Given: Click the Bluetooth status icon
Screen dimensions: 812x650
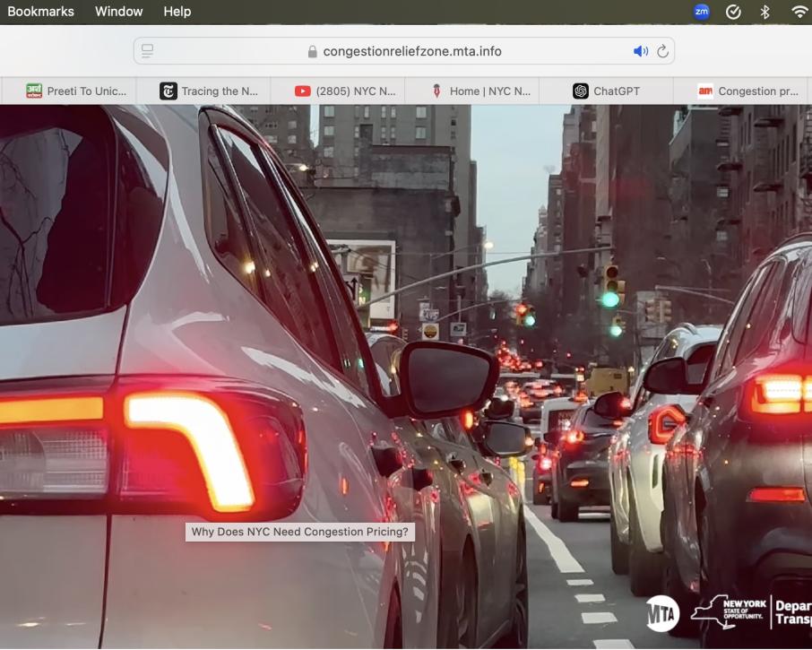Looking at the screenshot, I should (764, 12).
